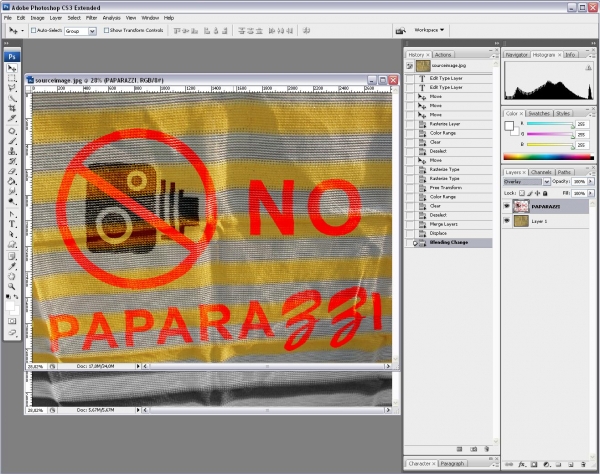Click foreground color swatch in Color panel

[509, 125]
